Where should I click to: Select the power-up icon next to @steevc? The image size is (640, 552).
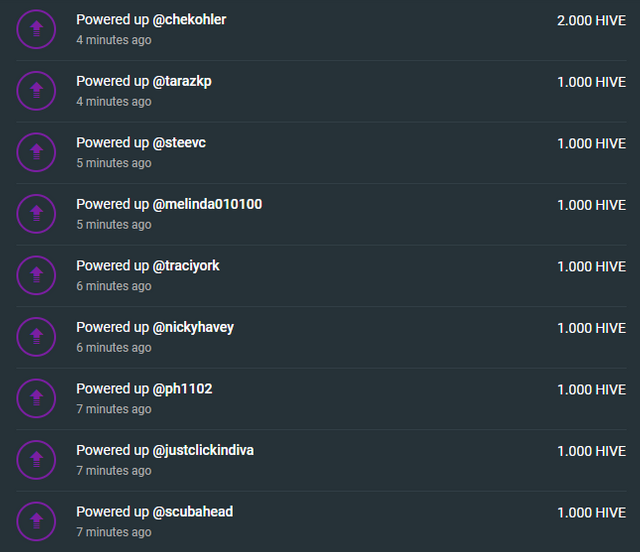click(36, 152)
